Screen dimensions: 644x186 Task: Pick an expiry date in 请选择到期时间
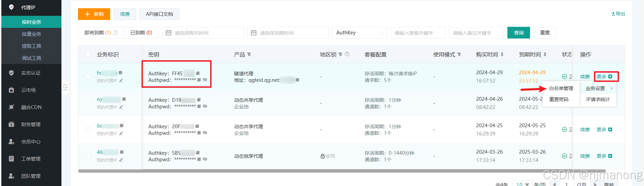click(288, 33)
